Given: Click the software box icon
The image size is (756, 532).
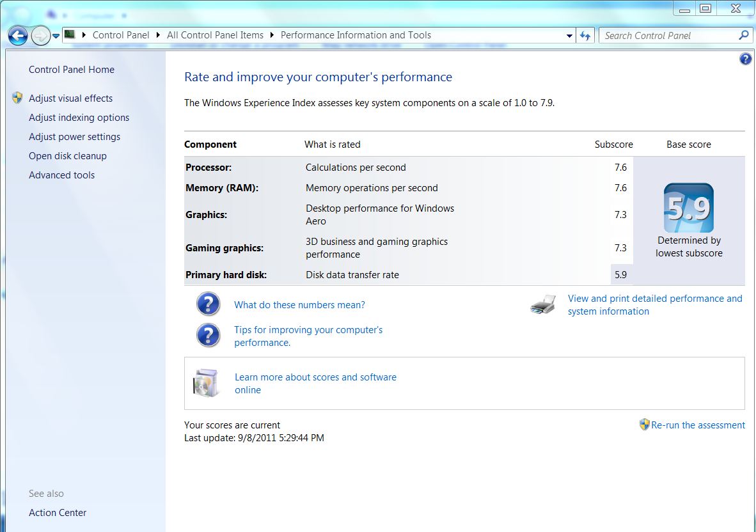Looking at the screenshot, I should [206, 383].
